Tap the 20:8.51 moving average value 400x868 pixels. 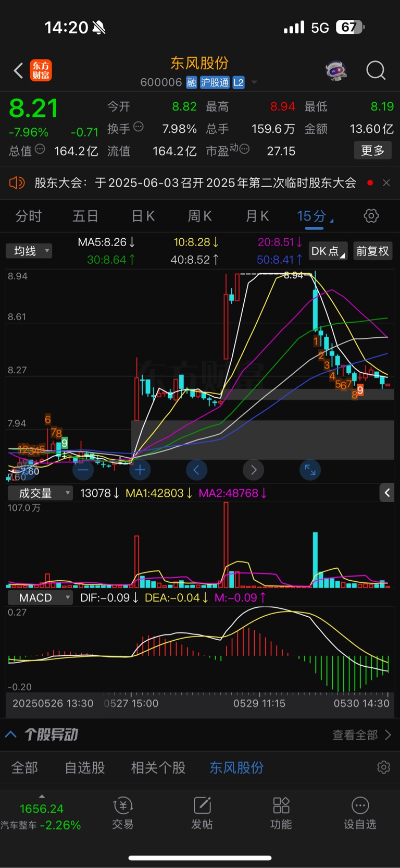pyautogui.click(x=280, y=242)
